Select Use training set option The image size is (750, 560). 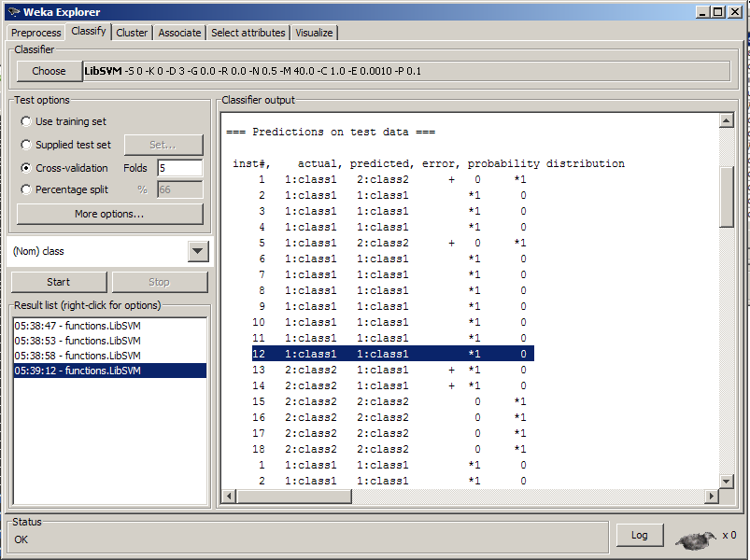tap(26, 121)
